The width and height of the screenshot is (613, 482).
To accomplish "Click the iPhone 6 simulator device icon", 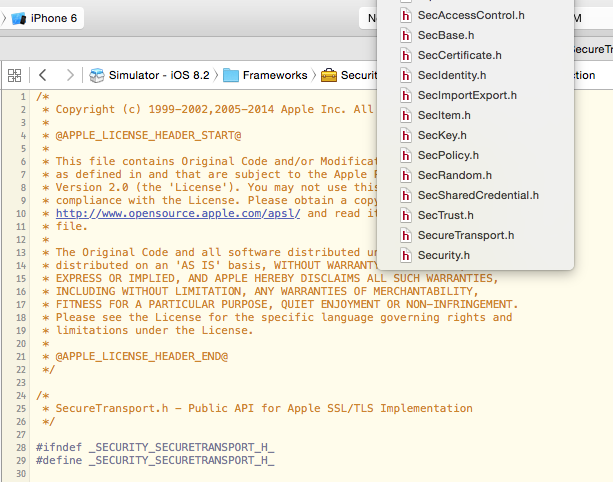I will (18, 18).
